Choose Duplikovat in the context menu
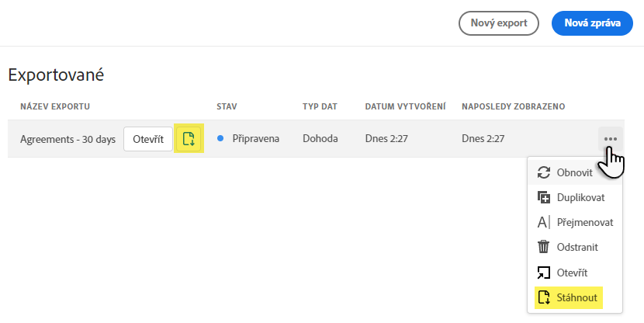Screen dimensions: 644x323 click(x=580, y=197)
